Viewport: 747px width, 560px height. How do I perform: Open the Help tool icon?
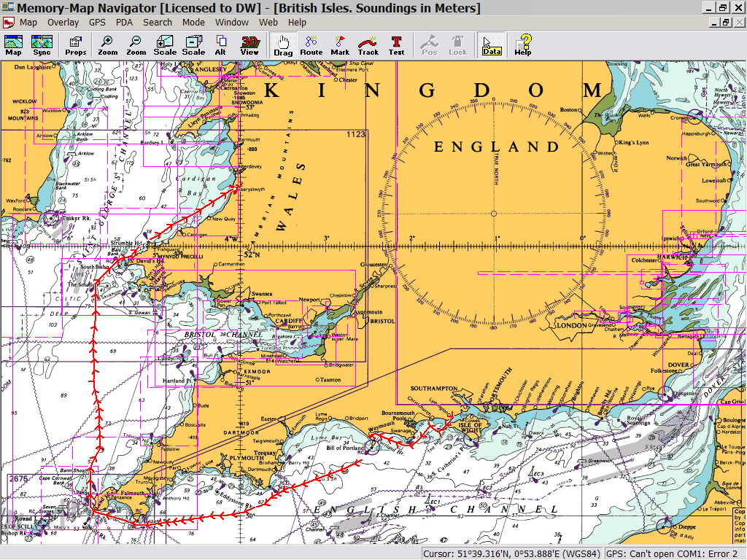point(522,45)
